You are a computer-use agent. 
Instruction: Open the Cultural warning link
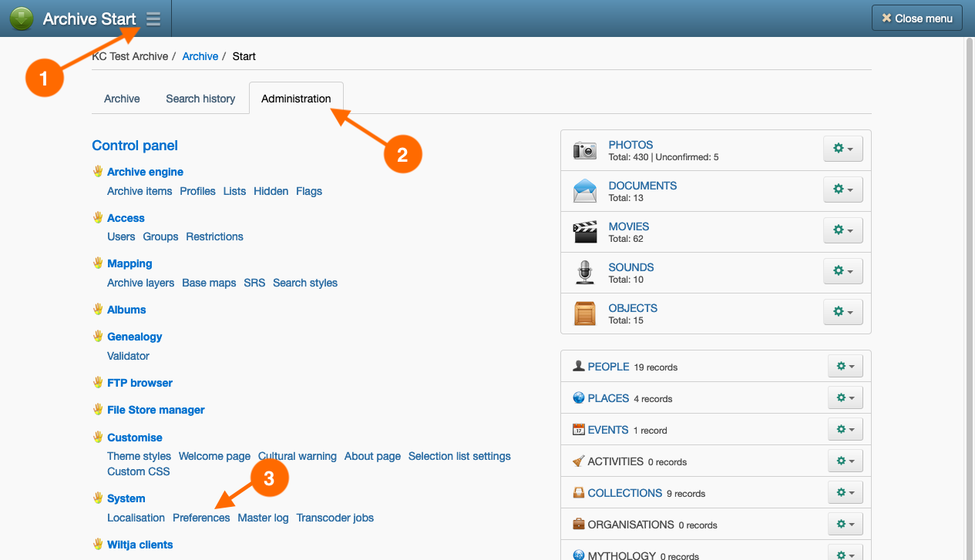tap(298, 456)
